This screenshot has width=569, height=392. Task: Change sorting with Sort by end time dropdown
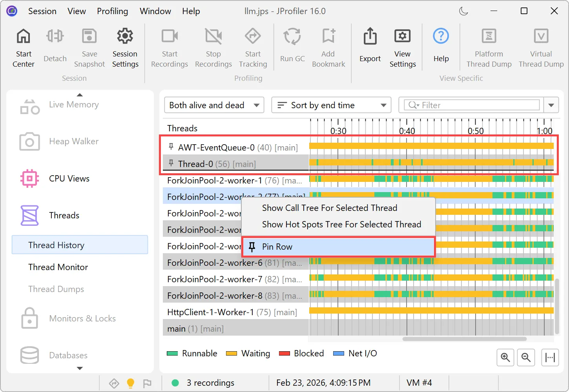point(331,105)
